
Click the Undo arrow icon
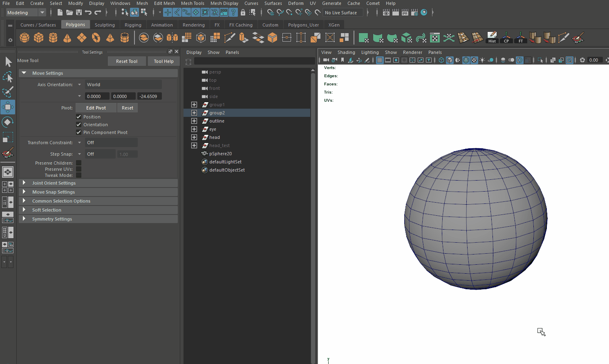point(88,12)
